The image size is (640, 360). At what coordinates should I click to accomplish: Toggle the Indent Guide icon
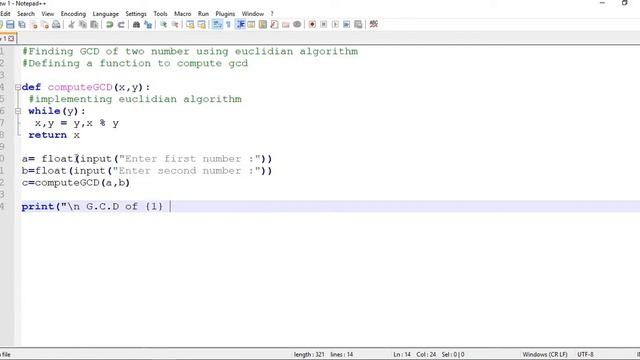[x=240, y=24]
